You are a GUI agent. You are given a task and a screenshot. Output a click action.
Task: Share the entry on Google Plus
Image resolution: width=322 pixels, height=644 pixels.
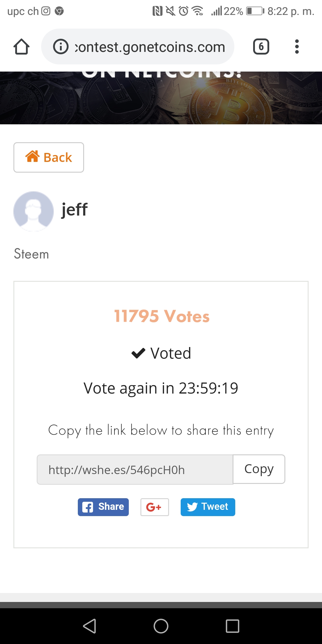(154, 507)
